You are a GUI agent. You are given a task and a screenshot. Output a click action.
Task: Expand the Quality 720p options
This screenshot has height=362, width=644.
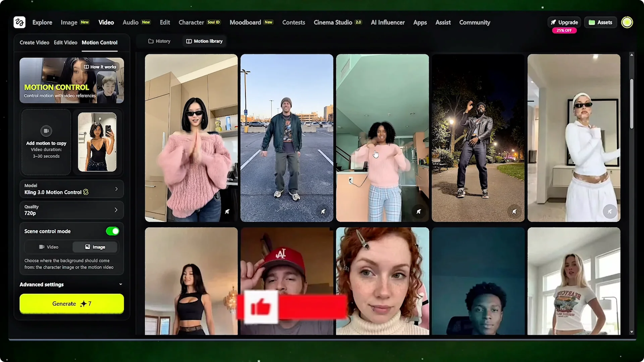116,210
